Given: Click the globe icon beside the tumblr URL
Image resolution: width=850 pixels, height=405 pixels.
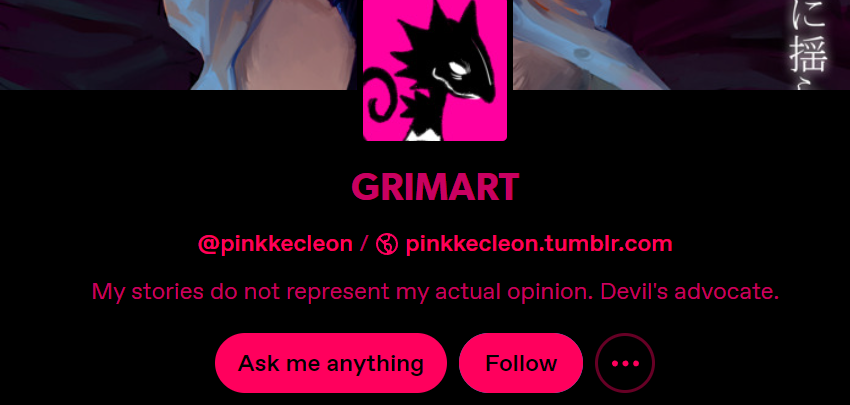Looking at the screenshot, I should coord(387,244).
